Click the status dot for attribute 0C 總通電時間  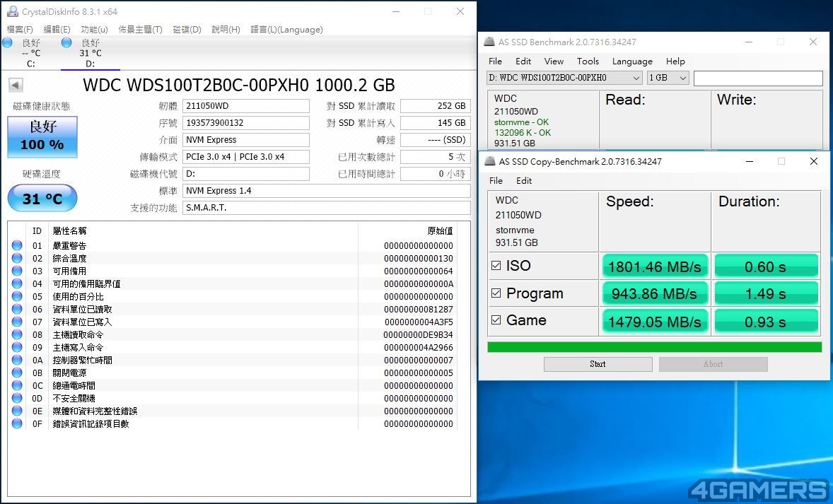[x=17, y=385]
